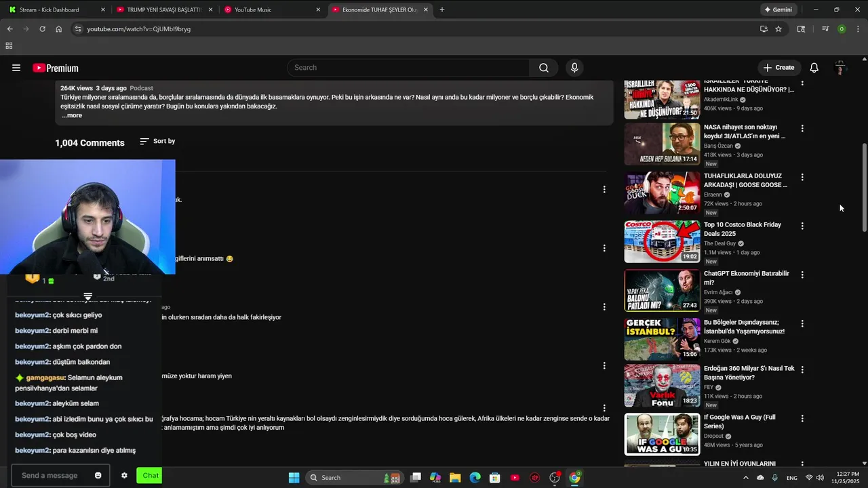Switch to the YouTube Music tab

click(273, 9)
